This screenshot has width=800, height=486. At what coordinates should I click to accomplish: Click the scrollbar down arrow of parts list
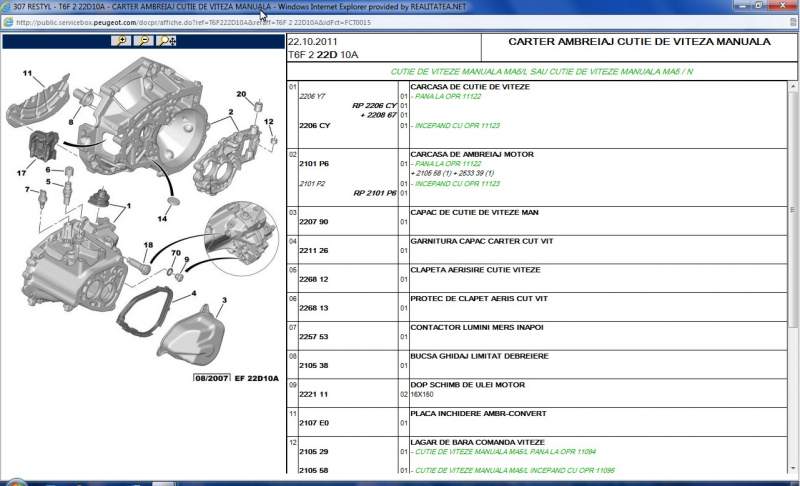click(x=793, y=468)
